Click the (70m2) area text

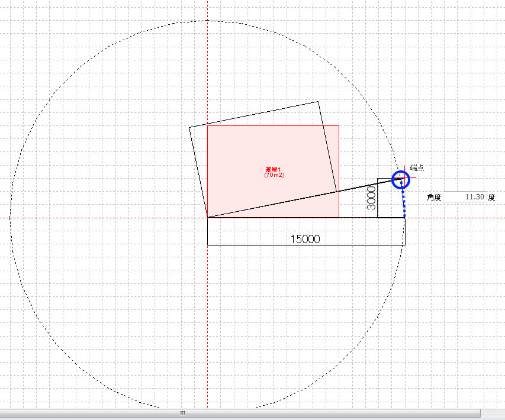(274, 176)
